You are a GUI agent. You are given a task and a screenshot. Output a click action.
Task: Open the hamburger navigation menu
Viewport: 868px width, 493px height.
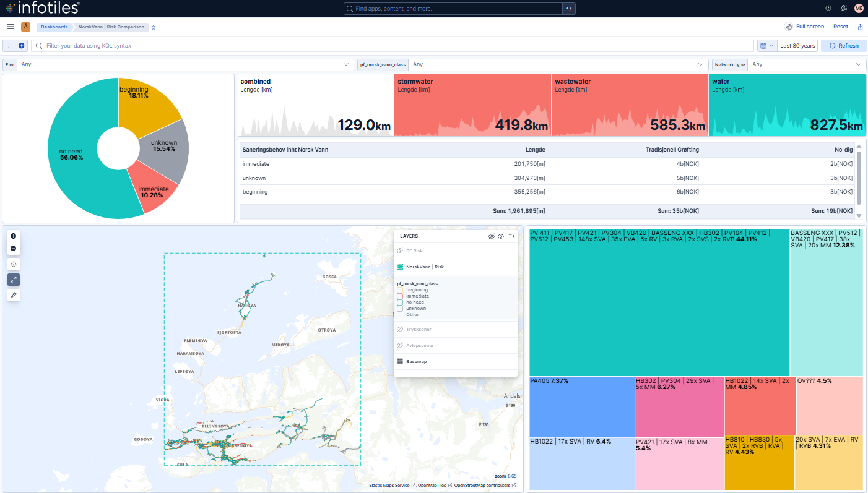coord(10,27)
